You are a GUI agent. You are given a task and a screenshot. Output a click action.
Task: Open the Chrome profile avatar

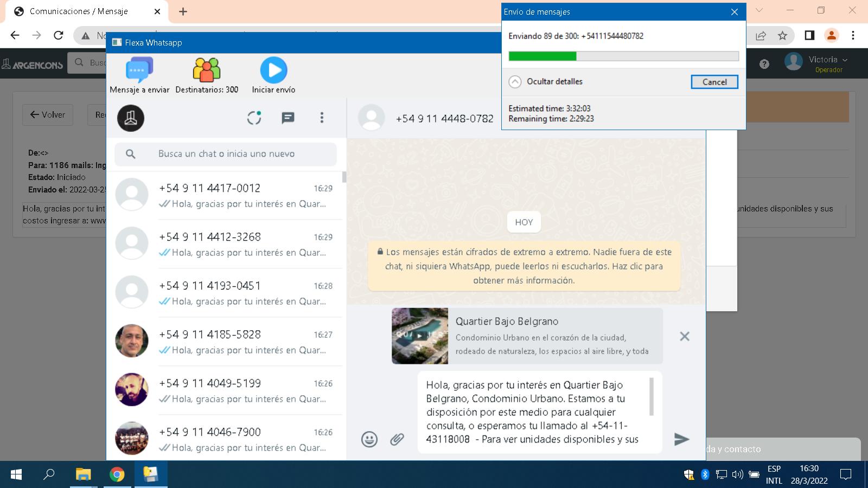831,35
